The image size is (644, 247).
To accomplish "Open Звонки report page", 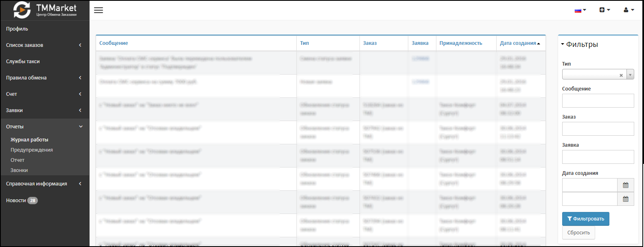I will coord(19,170).
